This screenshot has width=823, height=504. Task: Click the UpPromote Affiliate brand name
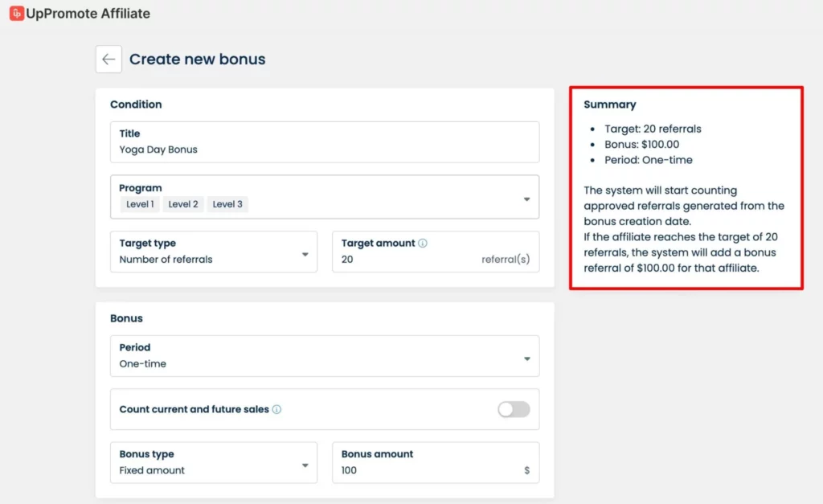(x=88, y=14)
